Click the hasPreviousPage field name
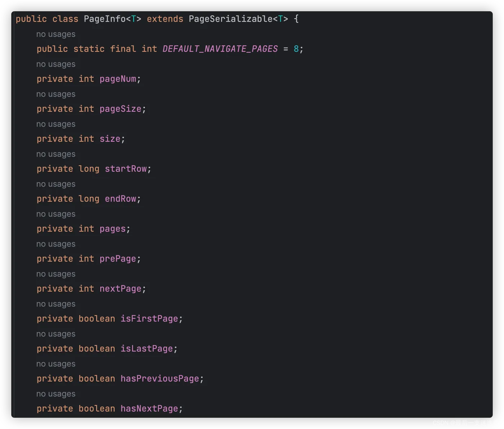Viewport: 504px width, 429px height. (159, 379)
